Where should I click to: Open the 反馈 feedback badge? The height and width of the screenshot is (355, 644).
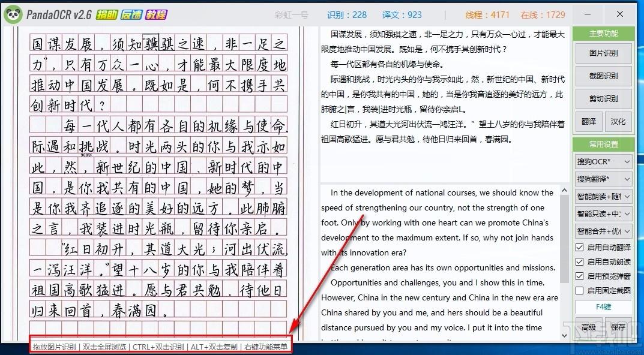coord(131,15)
